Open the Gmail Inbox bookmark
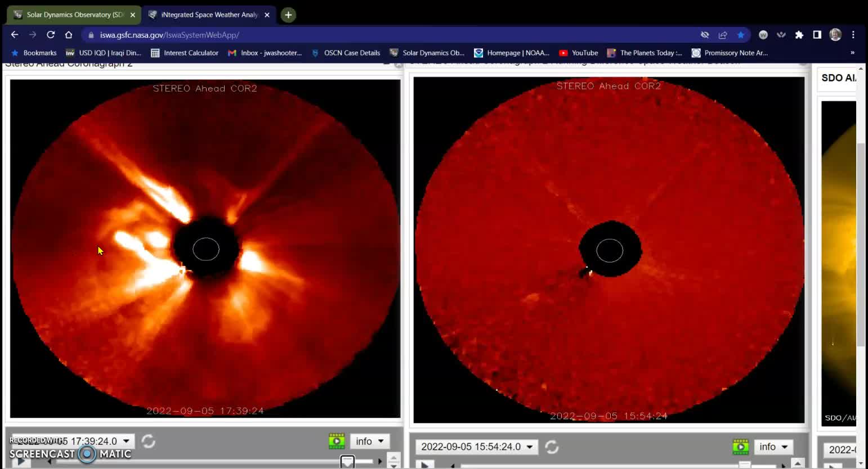 265,53
